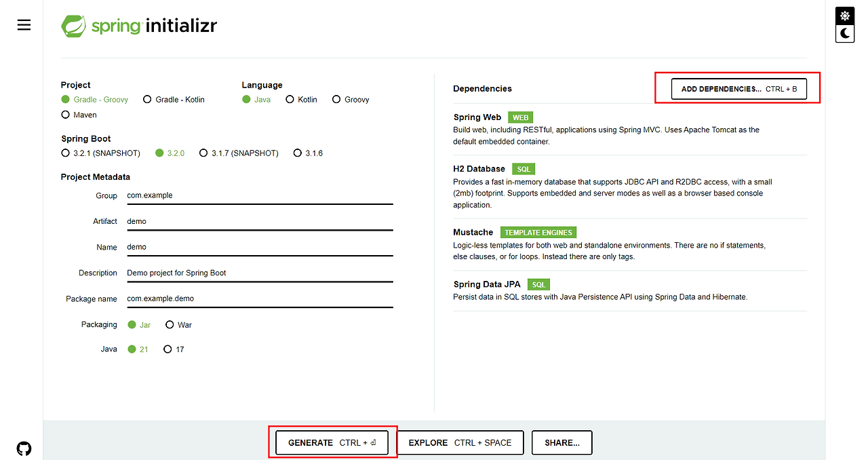The height and width of the screenshot is (460, 868).
Task: Click the Artifact input field
Action: click(259, 221)
